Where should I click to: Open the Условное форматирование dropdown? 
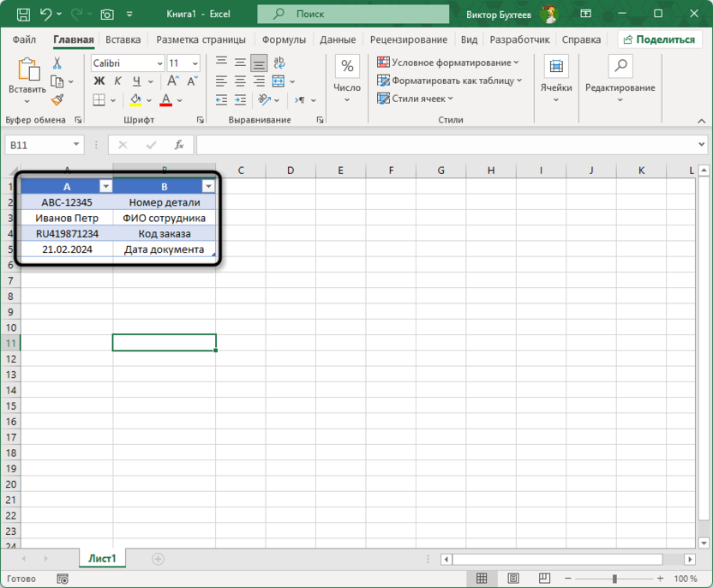coord(448,63)
